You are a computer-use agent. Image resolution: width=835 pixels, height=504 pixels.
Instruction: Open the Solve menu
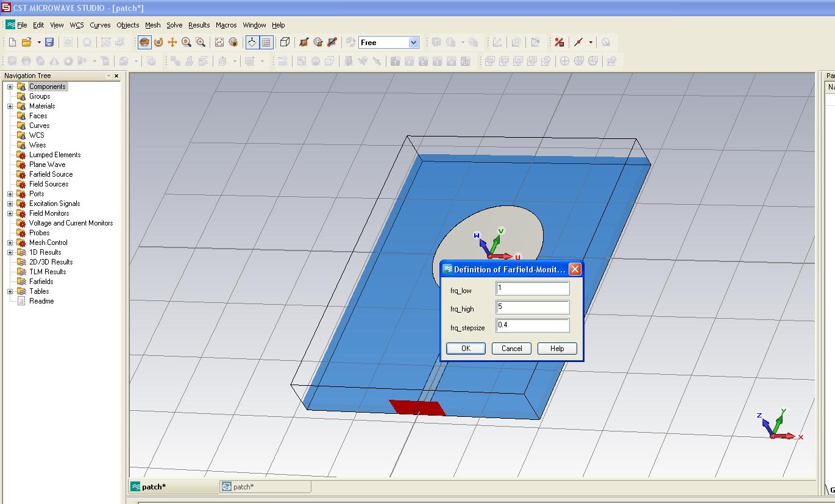point(174,25)
